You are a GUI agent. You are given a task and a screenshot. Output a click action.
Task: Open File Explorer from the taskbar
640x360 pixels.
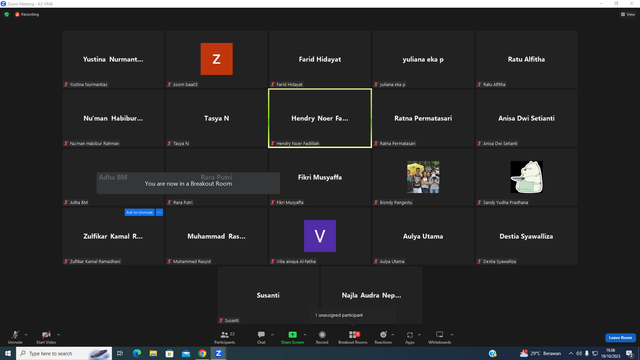pos(153,353)
